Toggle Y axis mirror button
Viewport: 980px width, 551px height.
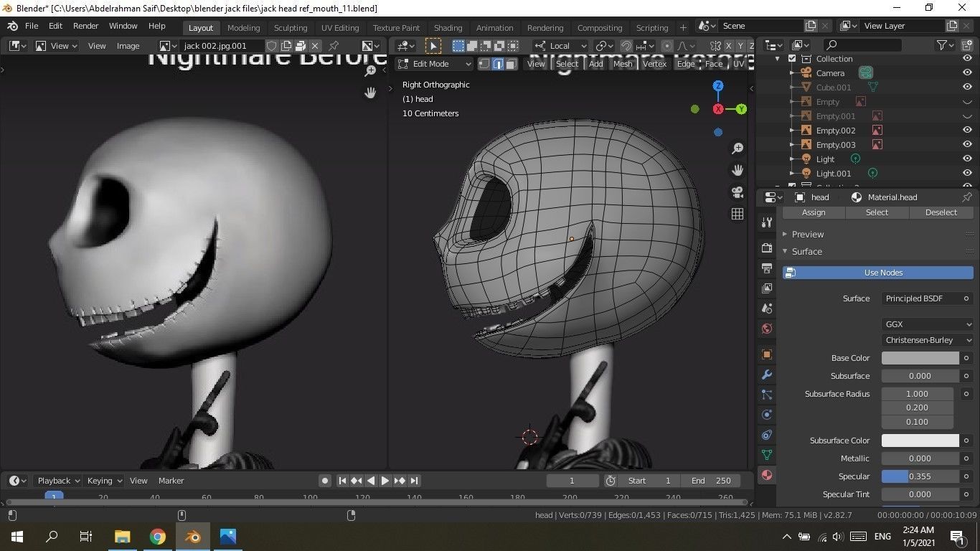pos(741,46)
